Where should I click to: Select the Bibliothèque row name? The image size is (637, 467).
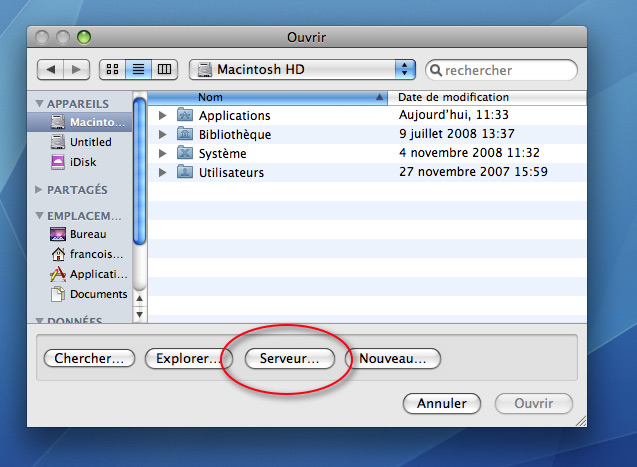pos(235,134)
